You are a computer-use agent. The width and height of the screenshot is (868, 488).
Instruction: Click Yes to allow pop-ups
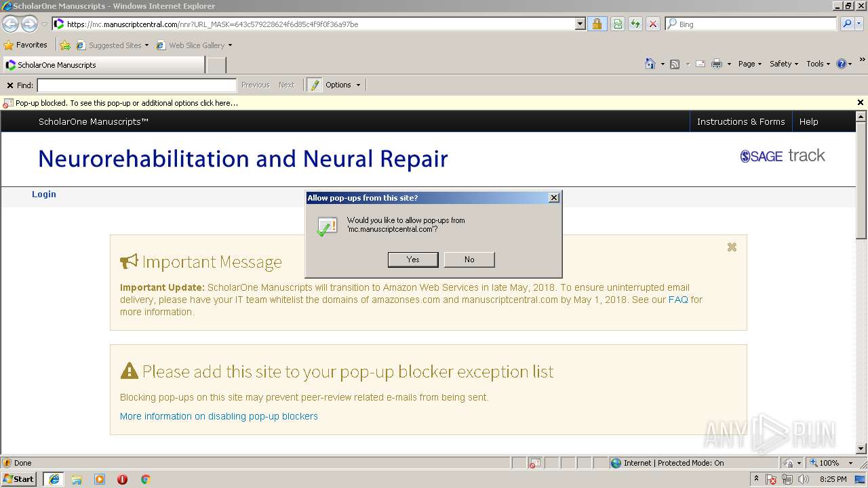point(413,260)
